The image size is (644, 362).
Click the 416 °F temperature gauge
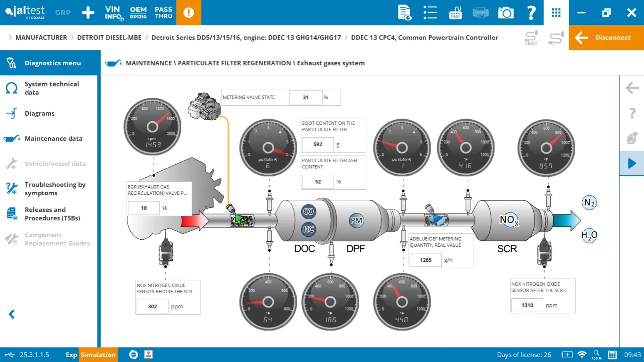coord(466,148)
